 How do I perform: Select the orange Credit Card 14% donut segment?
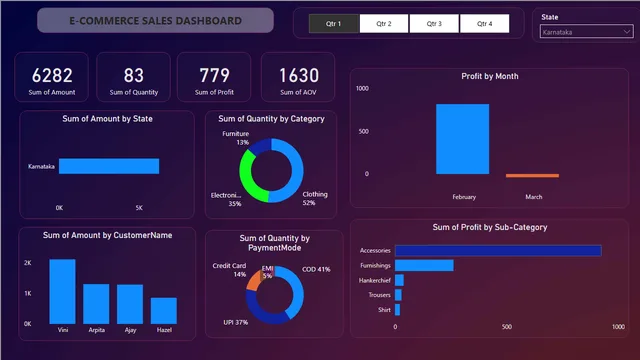click(254, 281)
